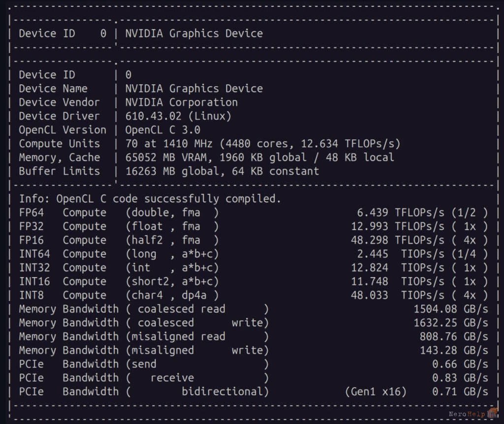Click the PCIe send bandwidth row
The width and height of the screenshot is (504, 424).
(x=253, y=364)
